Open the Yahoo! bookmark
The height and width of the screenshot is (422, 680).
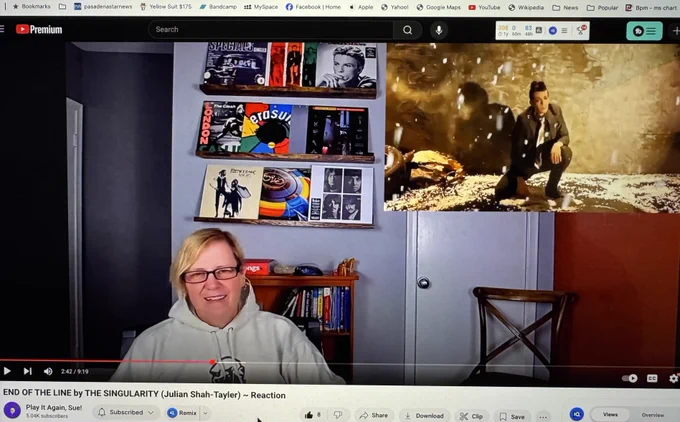coord(395,7)
